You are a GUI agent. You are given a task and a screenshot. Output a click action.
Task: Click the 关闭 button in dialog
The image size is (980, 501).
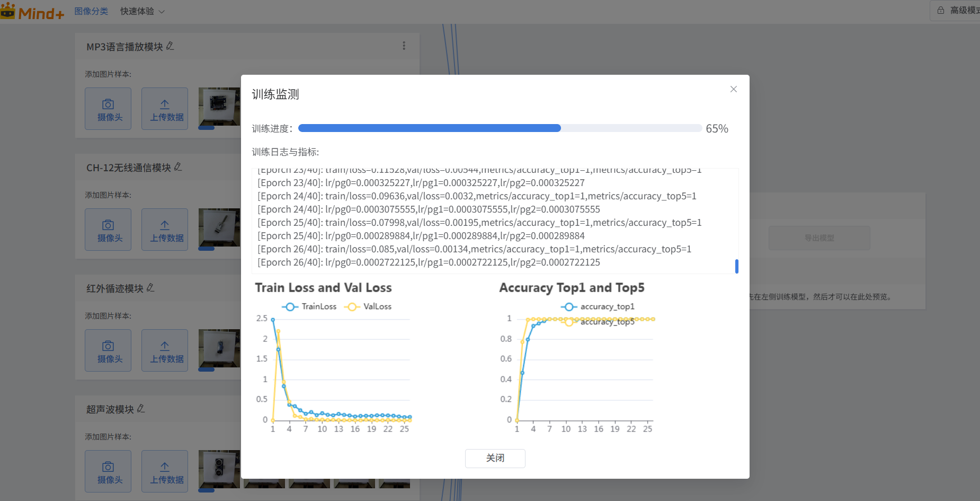click(495, 458)
